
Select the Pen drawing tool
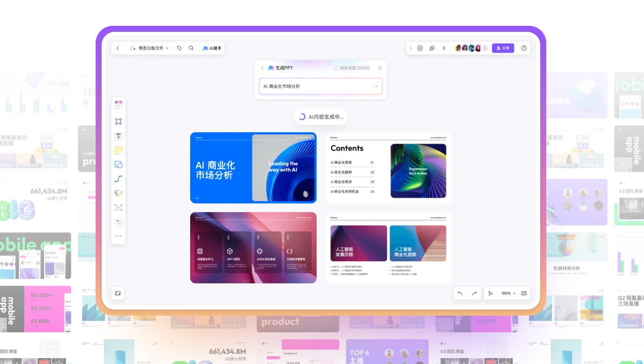tap(118, 194)
